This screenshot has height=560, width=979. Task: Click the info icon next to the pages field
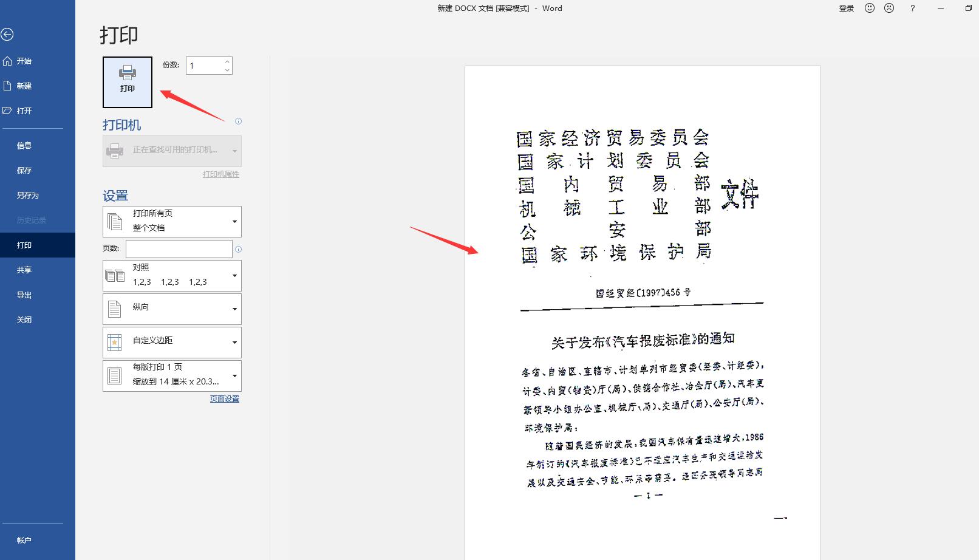pos(238,249)
